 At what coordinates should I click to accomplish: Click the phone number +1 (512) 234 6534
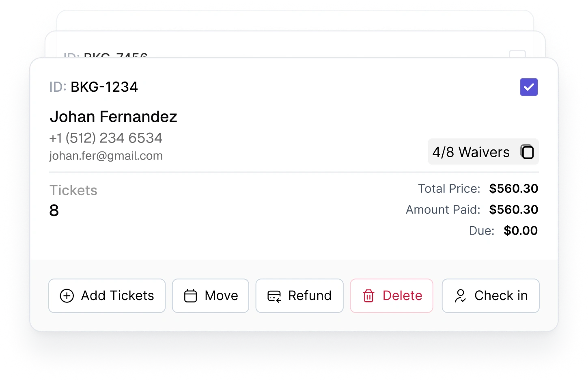106,138
